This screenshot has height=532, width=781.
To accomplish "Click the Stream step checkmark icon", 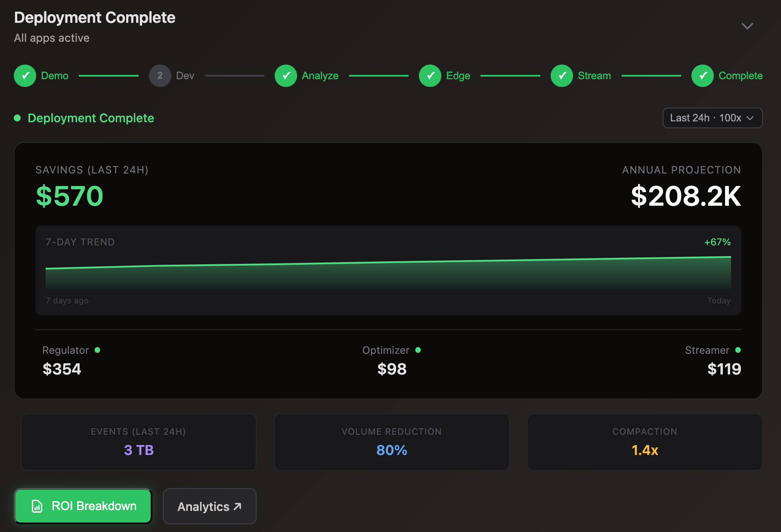I will [x=562, y=76].
